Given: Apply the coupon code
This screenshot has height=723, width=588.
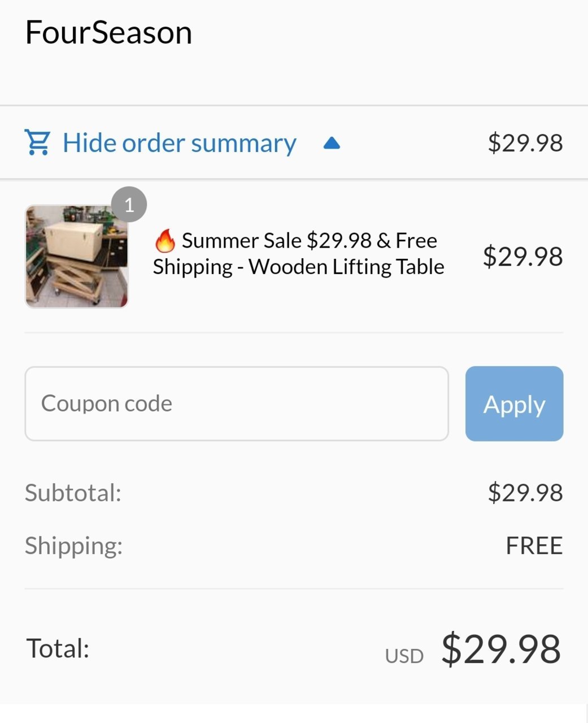Looking at the screenshot, I should (x=514, y=404).
